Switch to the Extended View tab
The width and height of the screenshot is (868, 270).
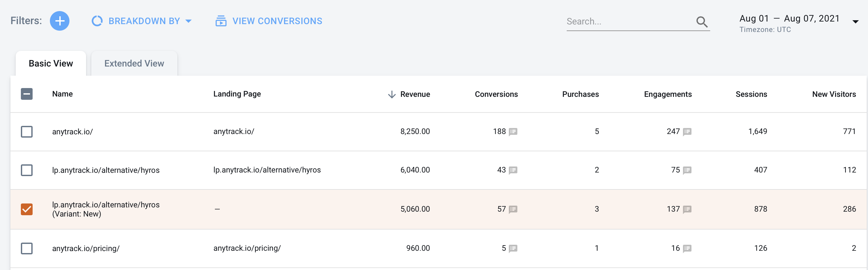(x=134, y=63)
